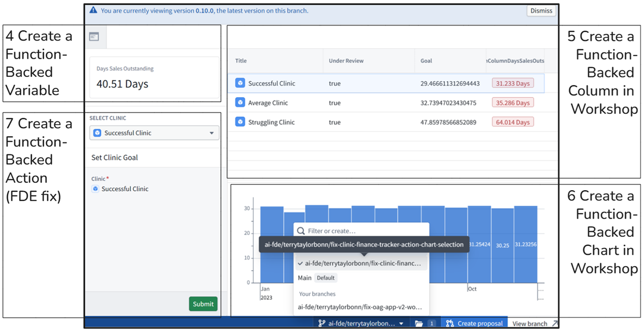Screen dimensions: 644x331
Task: Click the Set Clinic Goal header
Action: pos(115,157)
